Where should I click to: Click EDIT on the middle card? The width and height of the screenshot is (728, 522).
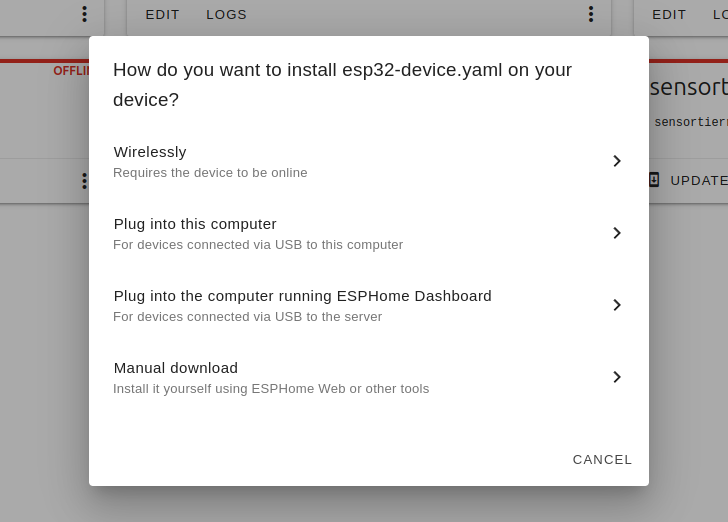click(162, 14)
